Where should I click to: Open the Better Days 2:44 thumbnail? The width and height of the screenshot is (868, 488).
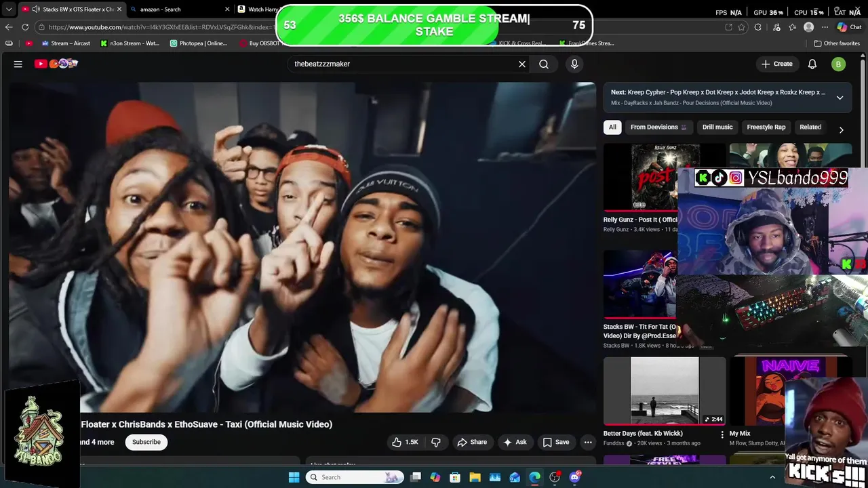tap(665, 391)
